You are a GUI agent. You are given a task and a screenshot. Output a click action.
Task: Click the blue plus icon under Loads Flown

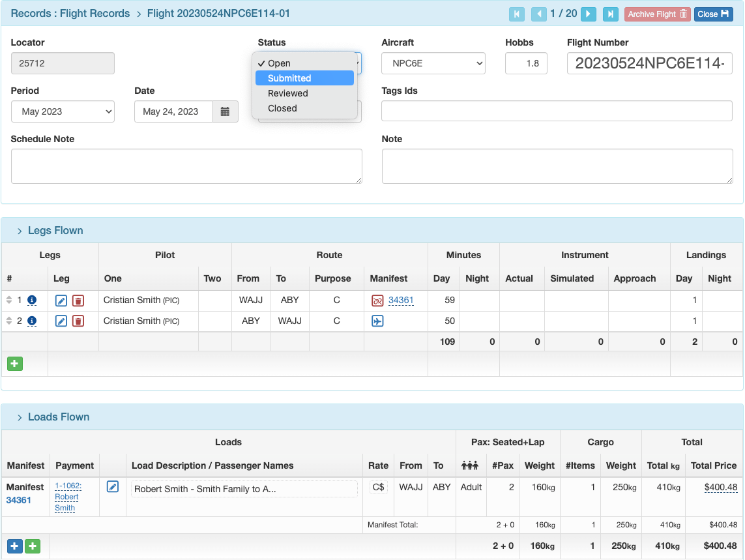14,546
